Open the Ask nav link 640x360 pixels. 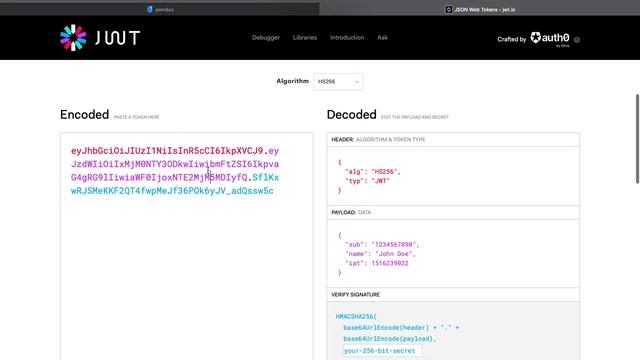[x=382, y=38]
